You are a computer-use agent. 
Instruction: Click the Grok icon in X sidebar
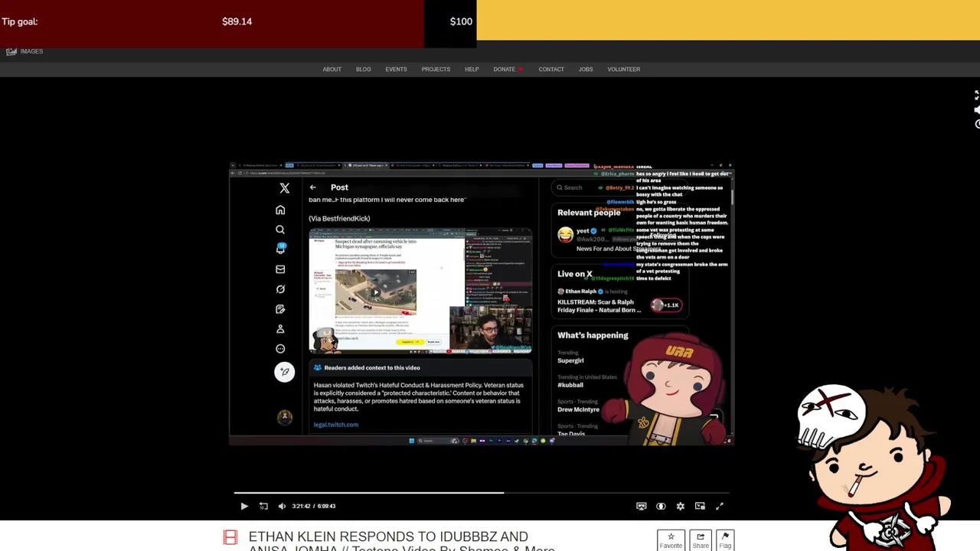(x=280, y=289)
